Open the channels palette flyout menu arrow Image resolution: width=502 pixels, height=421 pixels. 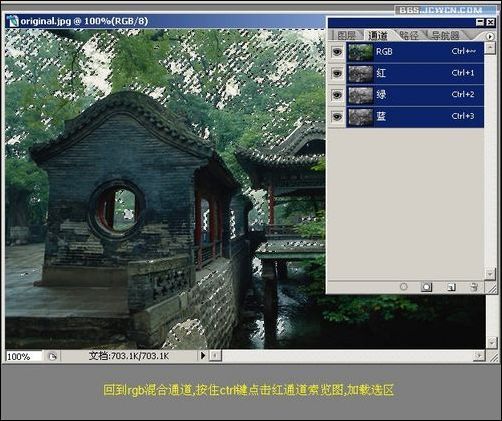click(x=490, y=36)
